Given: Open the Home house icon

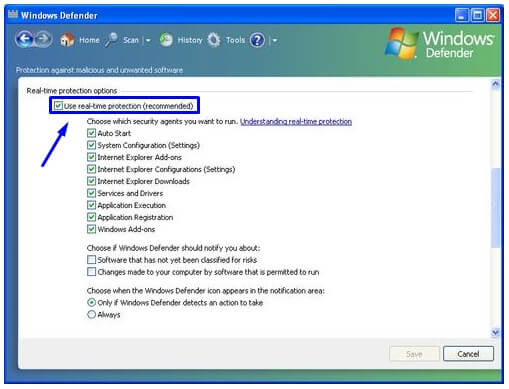Looking at the screenshot, I should point(67,40).
